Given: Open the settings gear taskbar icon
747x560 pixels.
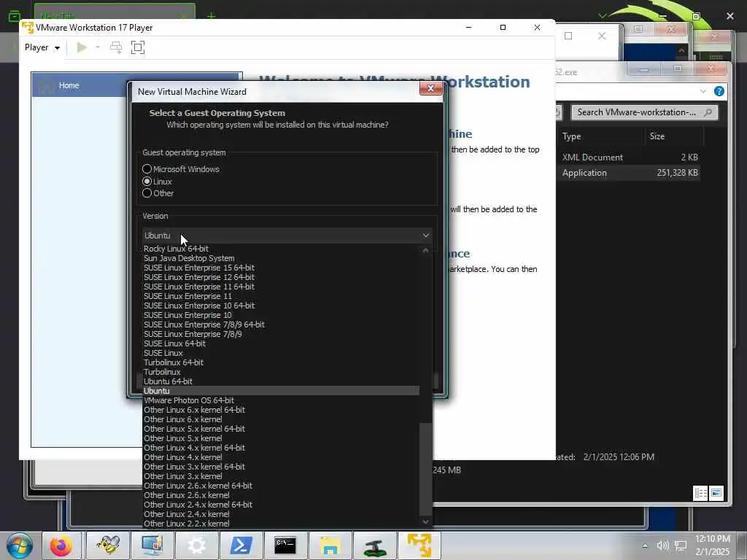Looking at the screenshot, I should point(196,545).
